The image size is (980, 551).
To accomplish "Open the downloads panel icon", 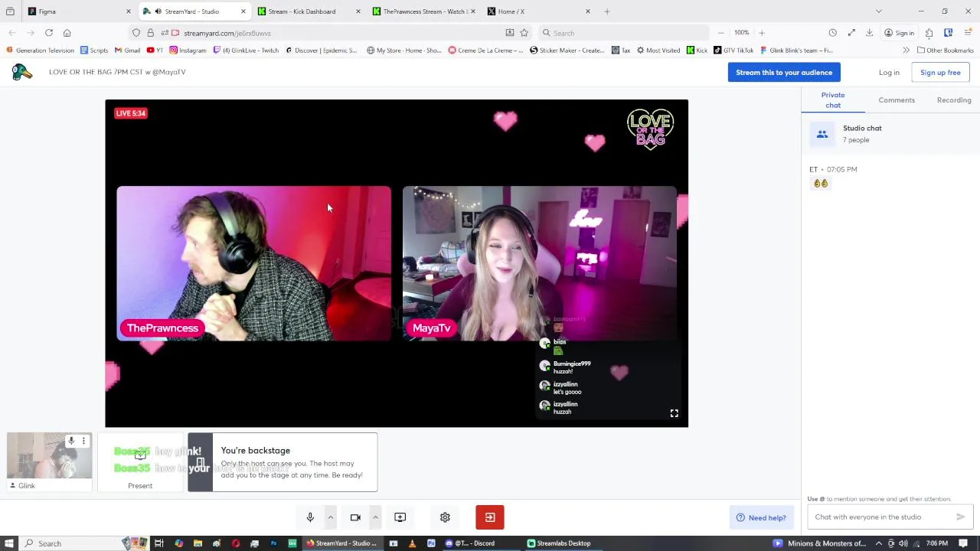I will pyautogui.click(x=869, y=33).
